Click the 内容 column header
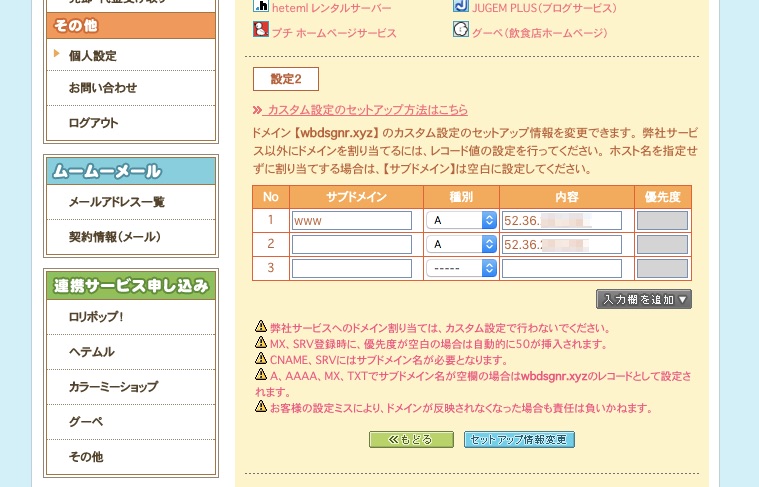 [x=567, y=197]
